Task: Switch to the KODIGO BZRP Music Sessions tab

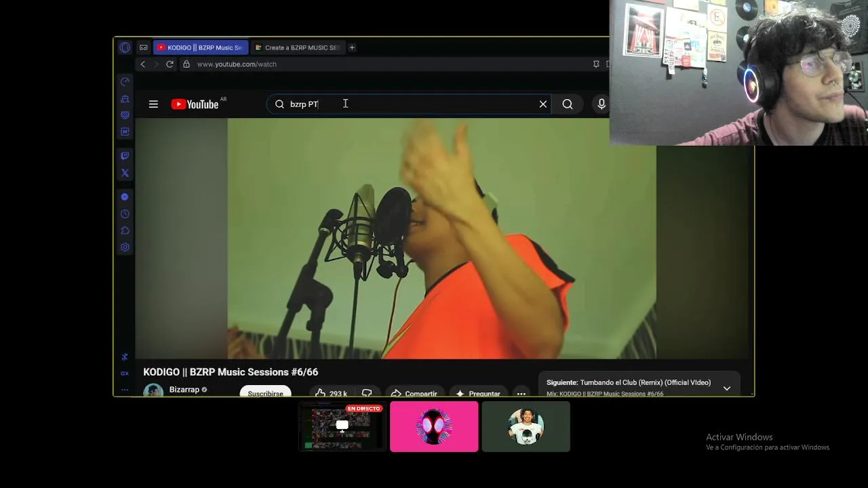Action: click(x=201, y=47)
